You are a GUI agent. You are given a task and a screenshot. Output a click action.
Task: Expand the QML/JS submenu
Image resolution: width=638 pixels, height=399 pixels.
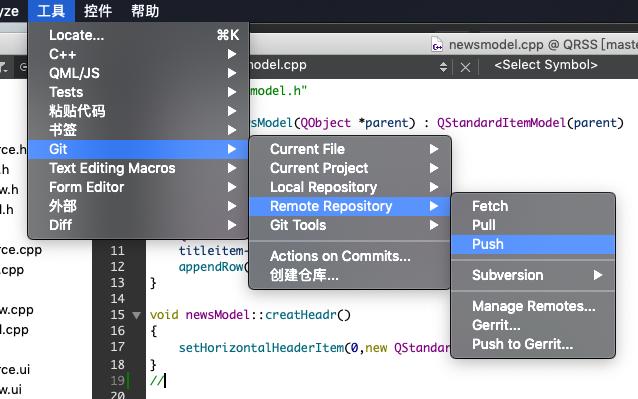(x=138, y=73)
